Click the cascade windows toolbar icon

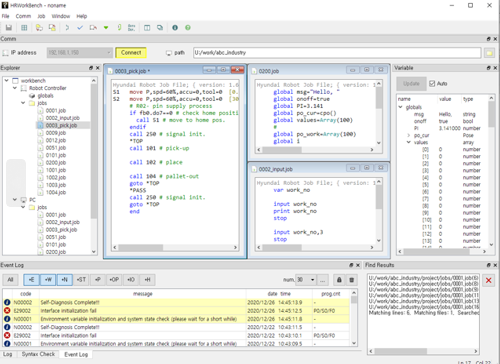pyautogui.click(x=160, y=28)
